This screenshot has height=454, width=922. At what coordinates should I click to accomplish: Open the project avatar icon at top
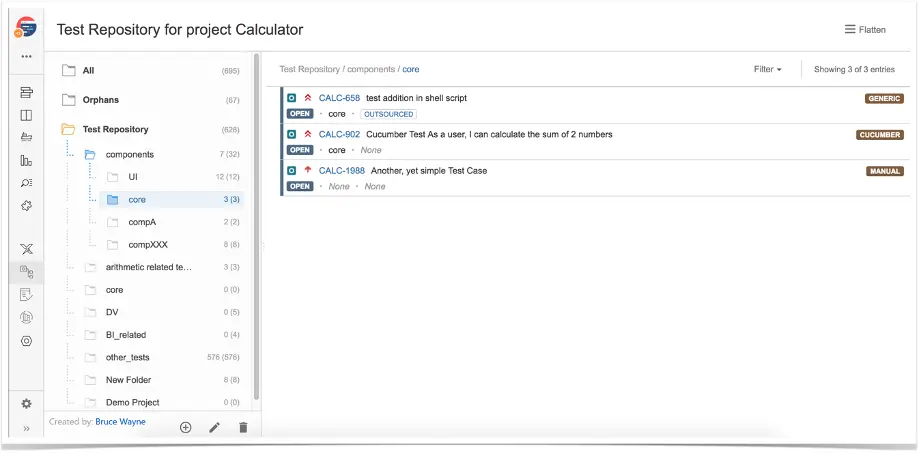(26, 28)
